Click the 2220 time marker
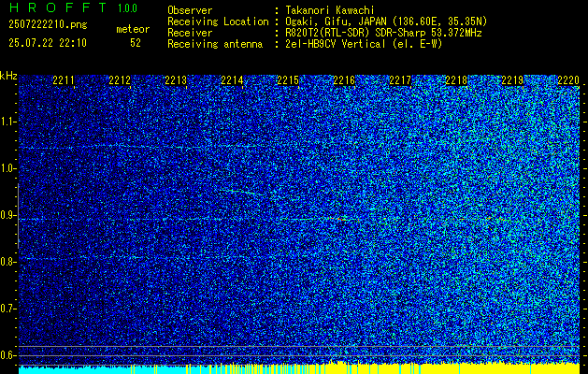The height and width of the screenshot is (374, 588). tap(568, 79)
